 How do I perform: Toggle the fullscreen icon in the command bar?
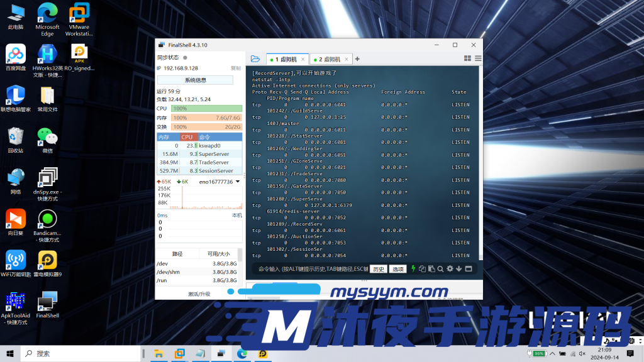click(x=468, y=268)
